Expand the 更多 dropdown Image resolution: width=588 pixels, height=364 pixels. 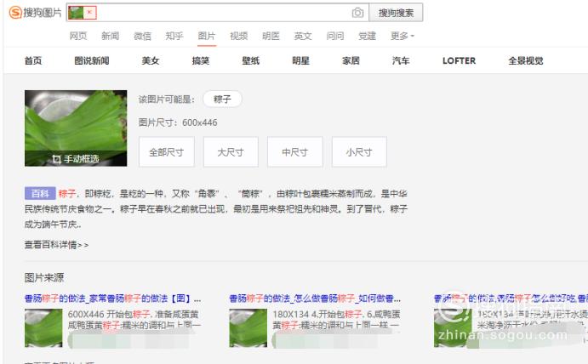click(402, 36)
